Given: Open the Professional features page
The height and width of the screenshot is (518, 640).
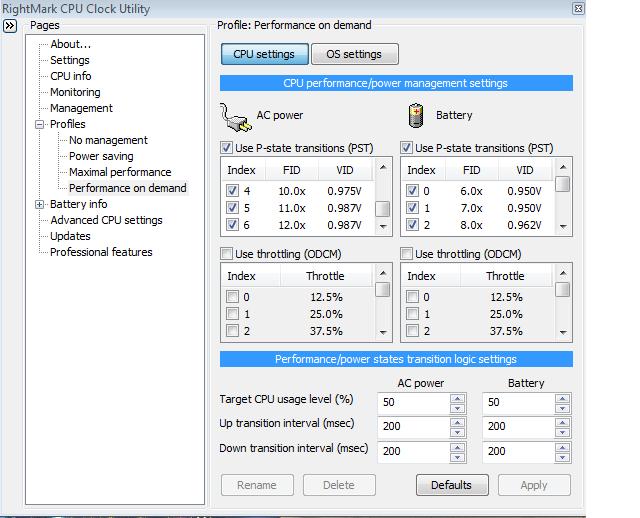Looking at the screenshot, I should (x=101, y=252).
